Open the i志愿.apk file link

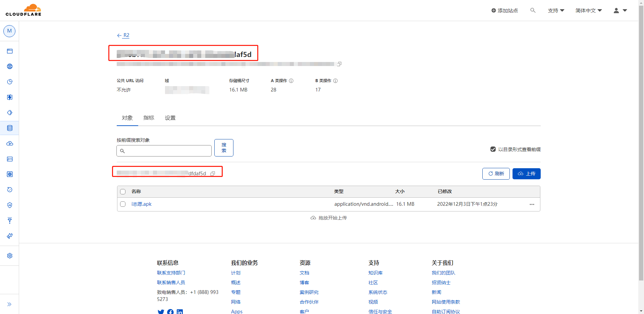pos(141,204)
